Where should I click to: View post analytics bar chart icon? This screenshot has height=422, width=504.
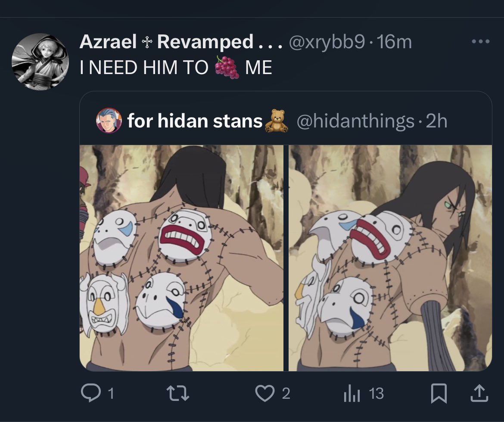[352, 394]
